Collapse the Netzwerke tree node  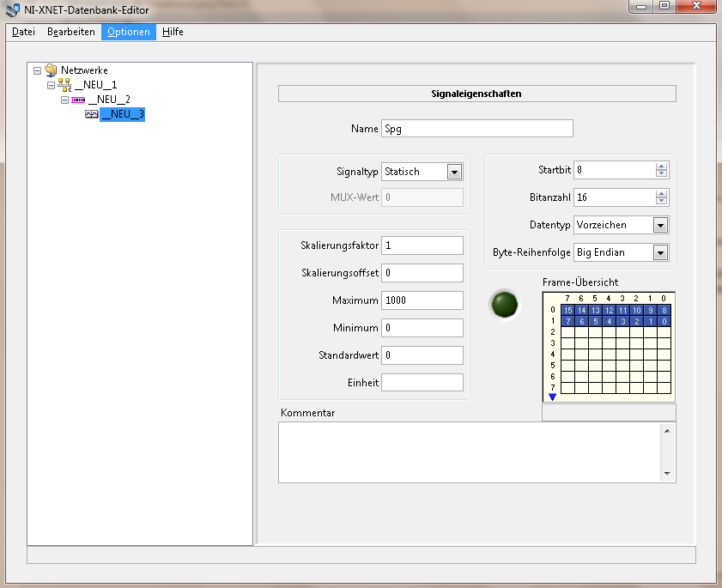coord(37,71)
